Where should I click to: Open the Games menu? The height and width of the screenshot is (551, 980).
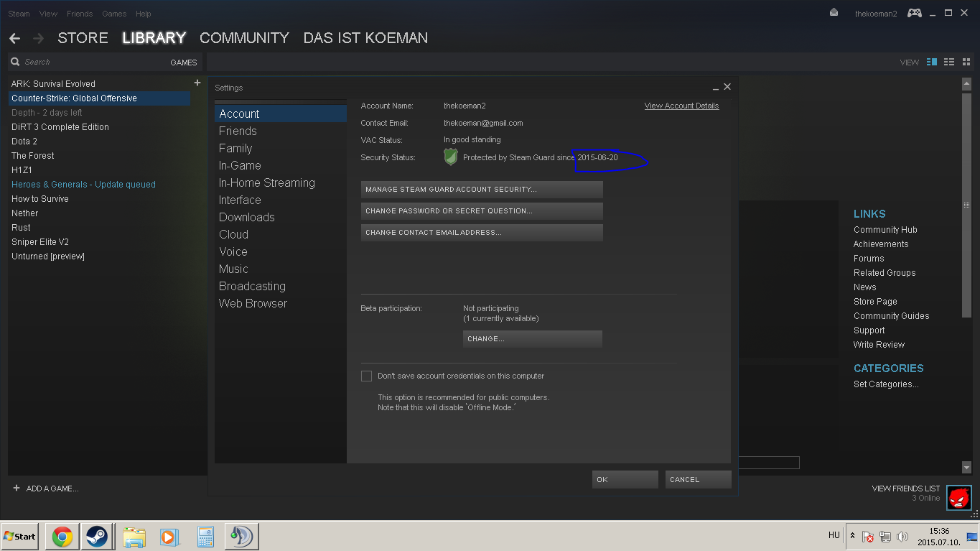click(115, 14)
